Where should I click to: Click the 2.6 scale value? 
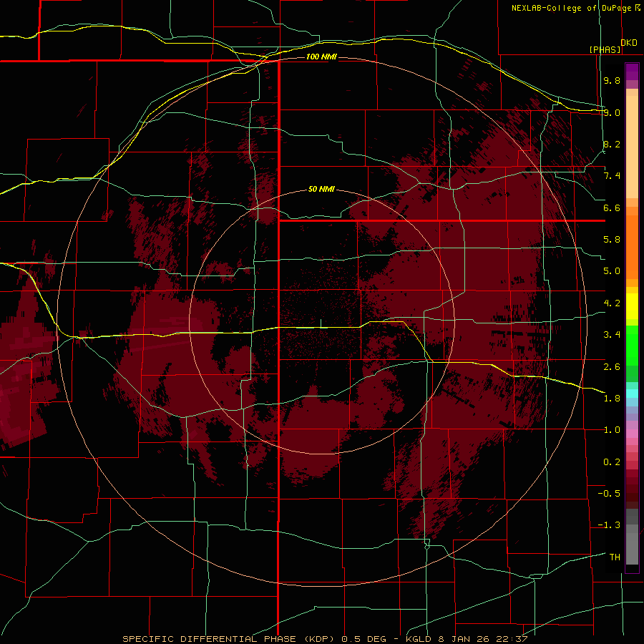pos(612,367)
